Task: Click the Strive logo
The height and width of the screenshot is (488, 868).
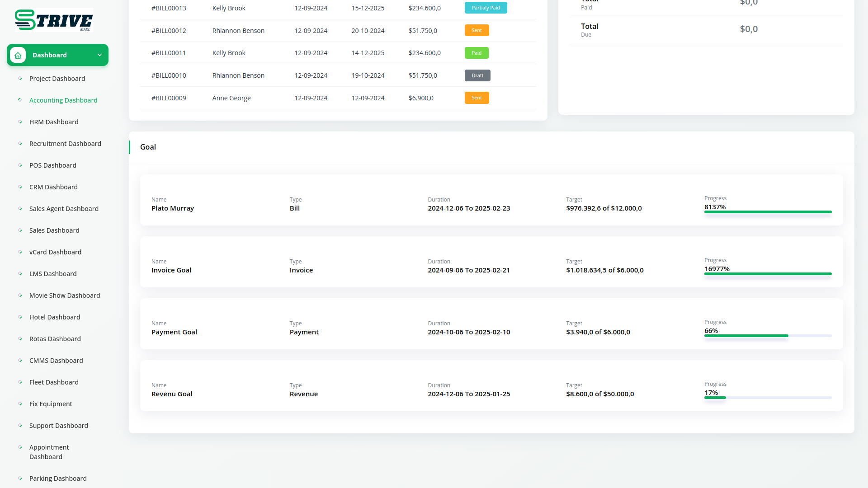Action: coord(54,20)
